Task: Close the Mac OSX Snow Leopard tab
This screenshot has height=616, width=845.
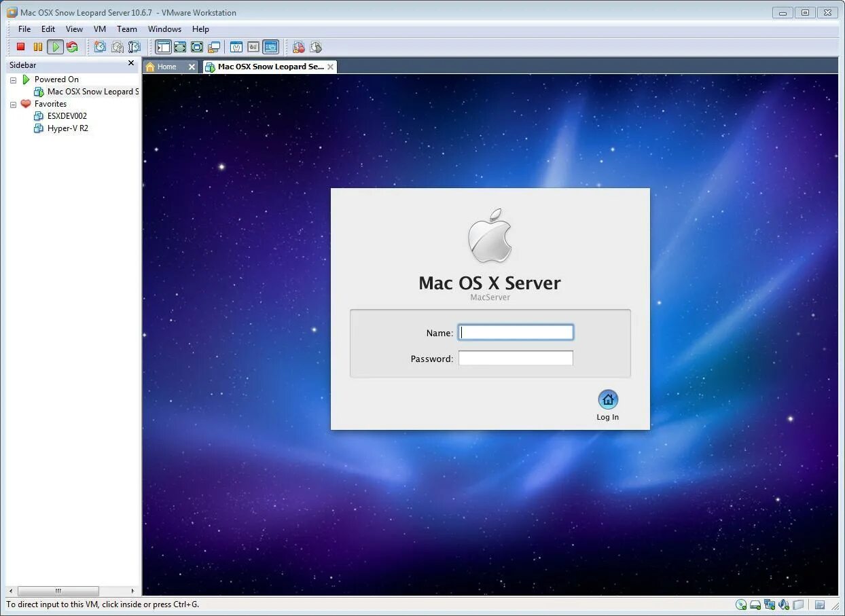Action: click(x=330, y=67)
